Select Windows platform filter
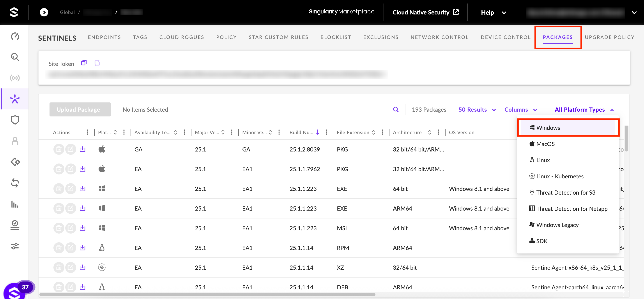This screenshot has height=299, width=644. 568,128
